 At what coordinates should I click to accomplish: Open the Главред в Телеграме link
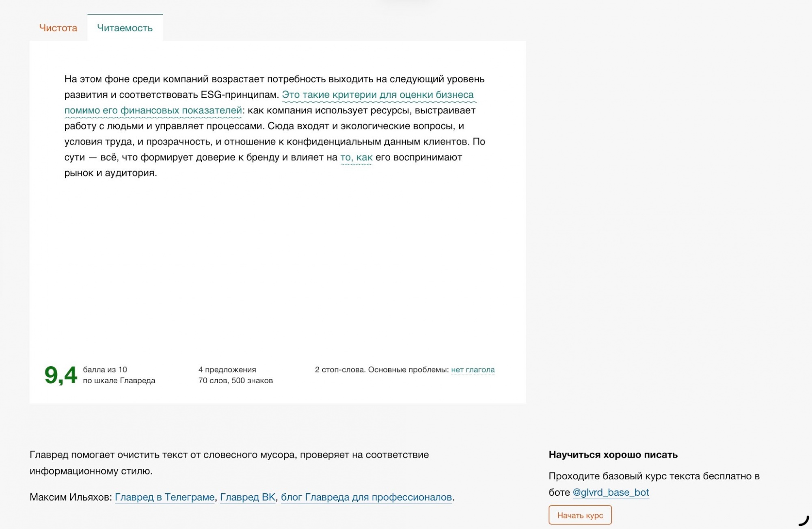click(x=164, y=497)
